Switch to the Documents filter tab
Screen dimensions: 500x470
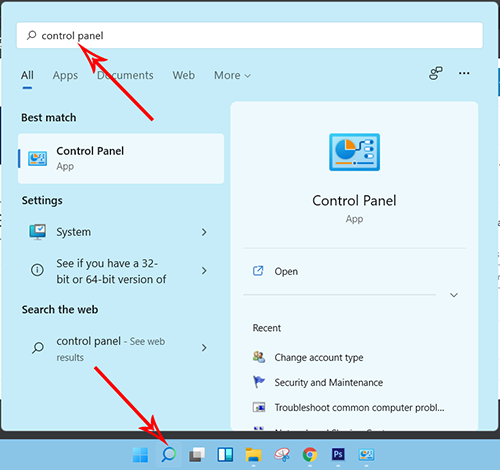coord(125,75)
